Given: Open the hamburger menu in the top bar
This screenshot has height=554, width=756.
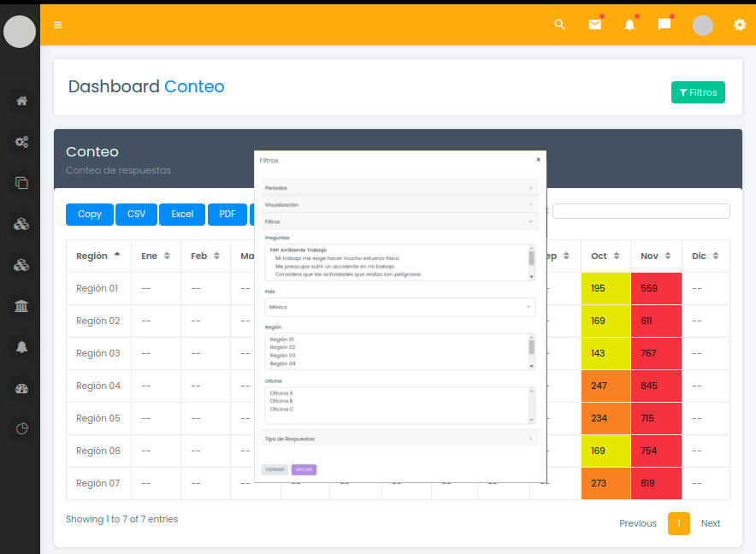Looking at the screenshot, I should coord(57,25).
